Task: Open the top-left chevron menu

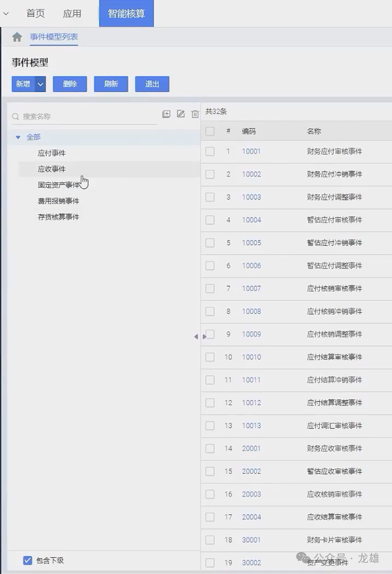Action: (x=6, y=14)
